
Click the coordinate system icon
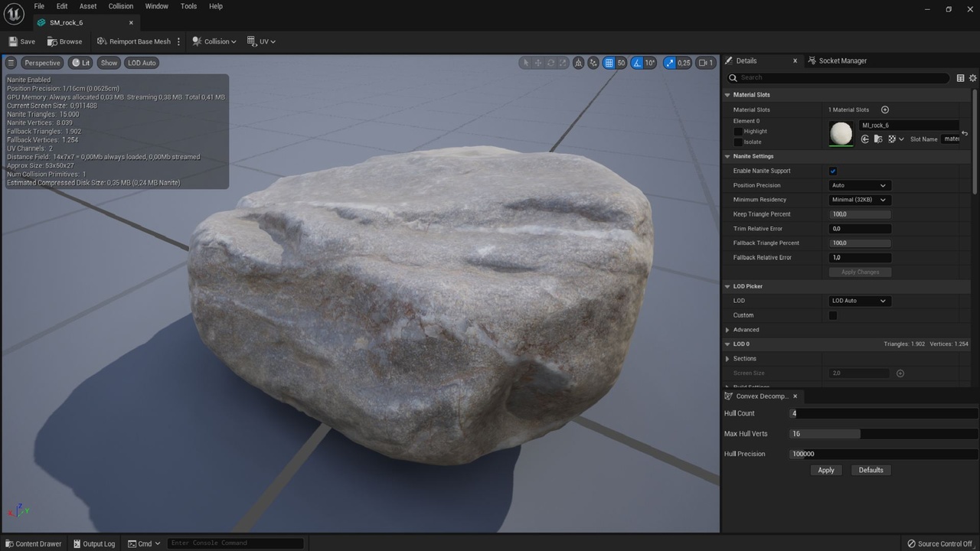(579, 63)
